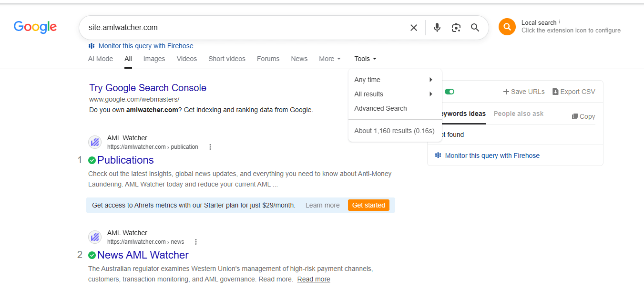Click the orange Local search icon
The width and height of the screenshot is (644, 301).
(x=507, y=27)
